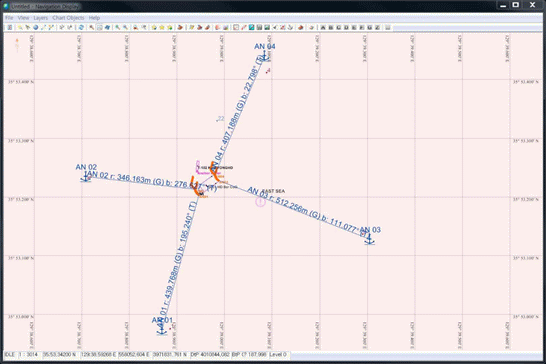Click the anchor toolbar icon

click(290, 27)
